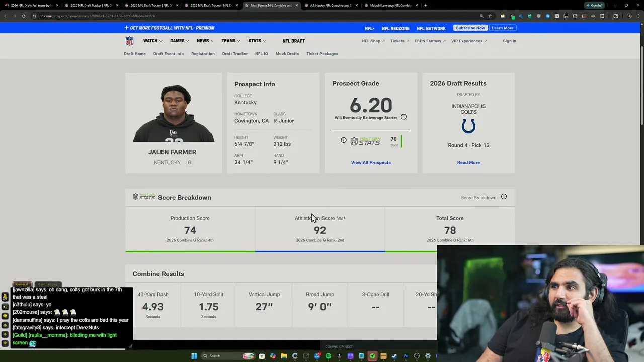Expand the GAMES dropdown menu
Viewport: 644px width, 362px height.
pos(179,41)
